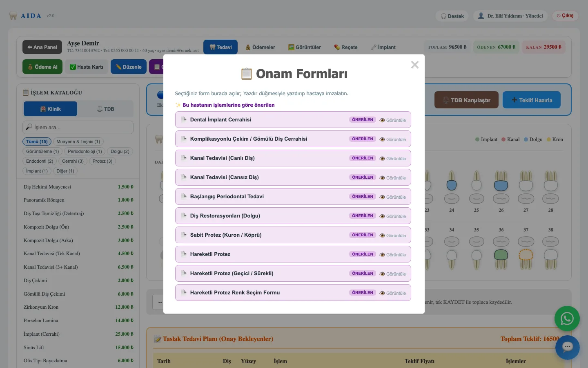The width and height of the screenshot is (588, 368).
Task: Open the blue chat bubble widget
Action: 567,348
